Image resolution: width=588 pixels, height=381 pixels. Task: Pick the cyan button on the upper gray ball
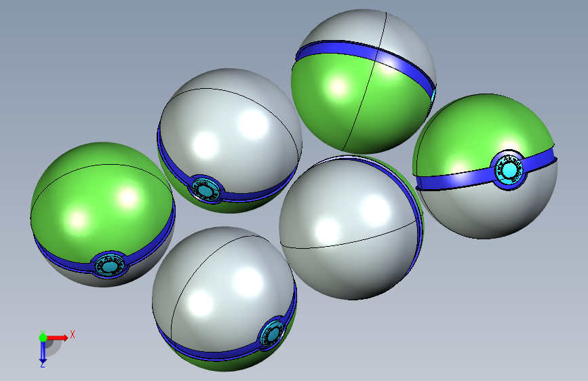[205, 190]
